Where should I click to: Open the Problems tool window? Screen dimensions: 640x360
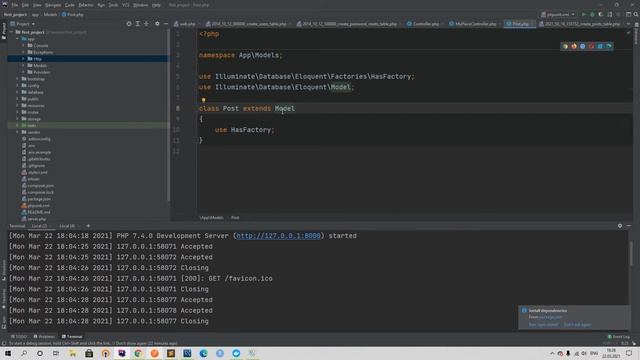pos(44,337)
